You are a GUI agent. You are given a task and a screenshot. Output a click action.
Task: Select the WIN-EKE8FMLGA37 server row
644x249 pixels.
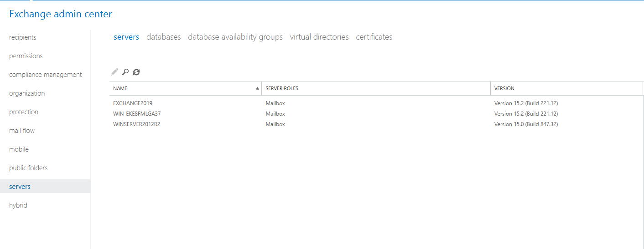[376, 114]
